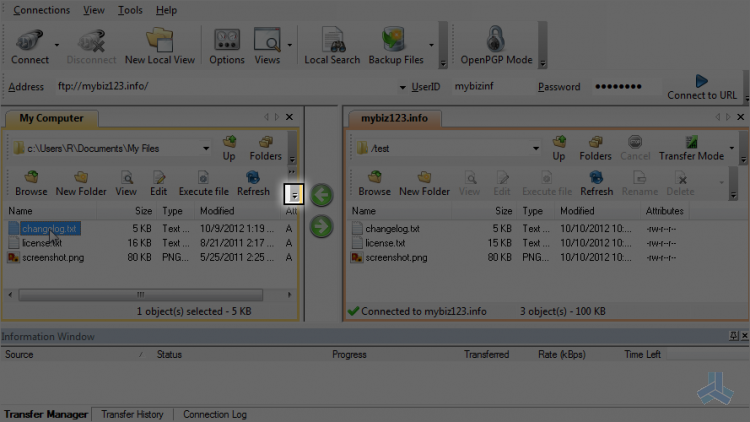Expand the local path dropdown
The width and height of the screenshot is (750, 422).
(x=206, y=148)
